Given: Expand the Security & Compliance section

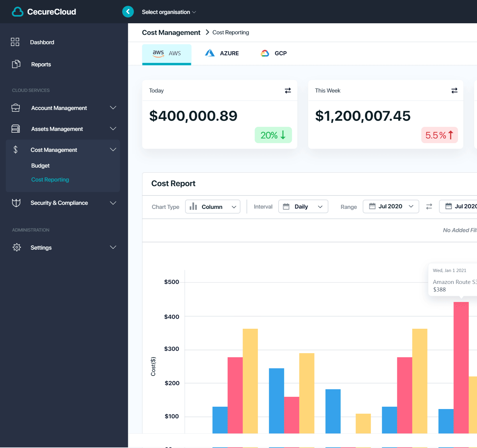Looking at the screenshot, I should click(x=113, y=203).
